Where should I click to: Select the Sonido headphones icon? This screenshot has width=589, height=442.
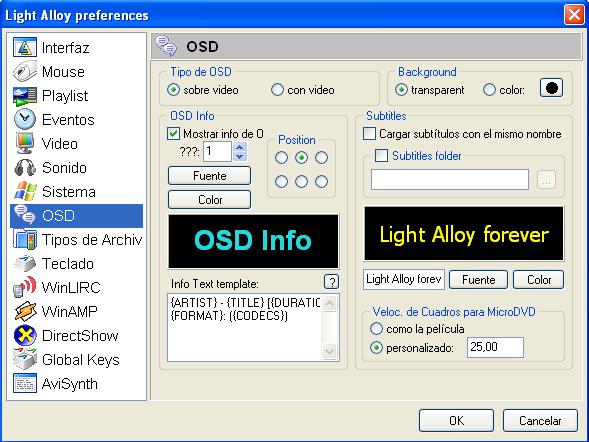tap(25, 167)
